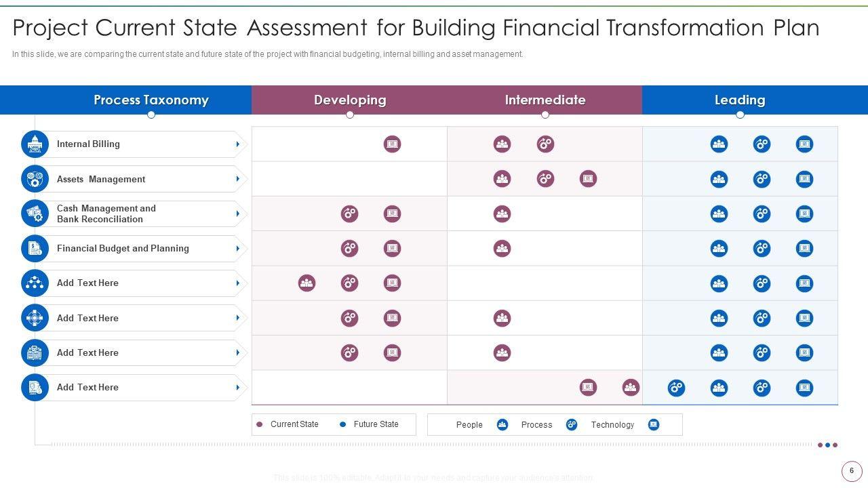Viewport: 868px width, 488px height.
Task: Click the People icon in legend
Action: coord(502,425)
